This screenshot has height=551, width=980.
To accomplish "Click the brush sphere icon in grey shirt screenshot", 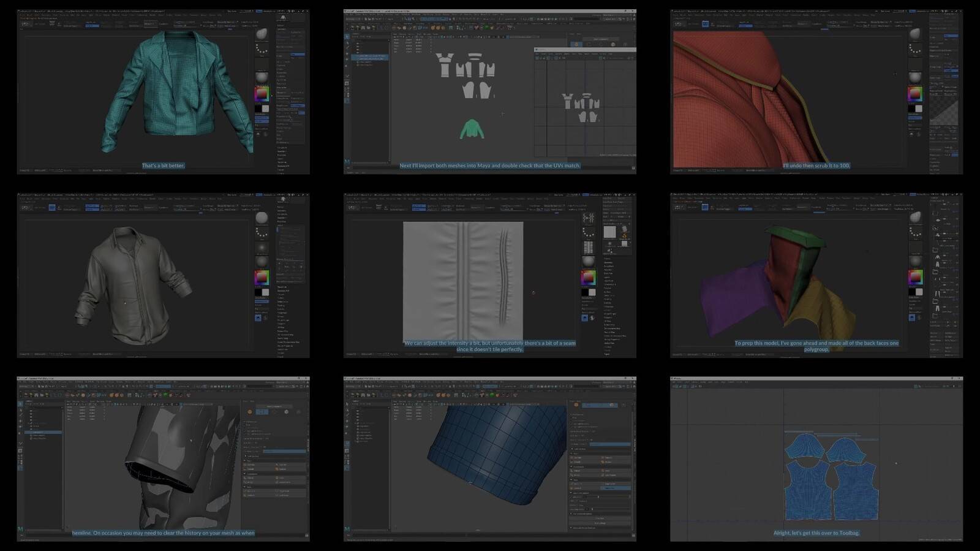I will (262, 218).
